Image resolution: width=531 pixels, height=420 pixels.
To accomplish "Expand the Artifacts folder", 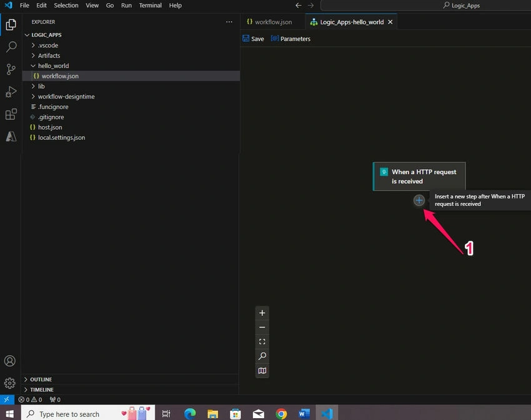I will (131, 56).
